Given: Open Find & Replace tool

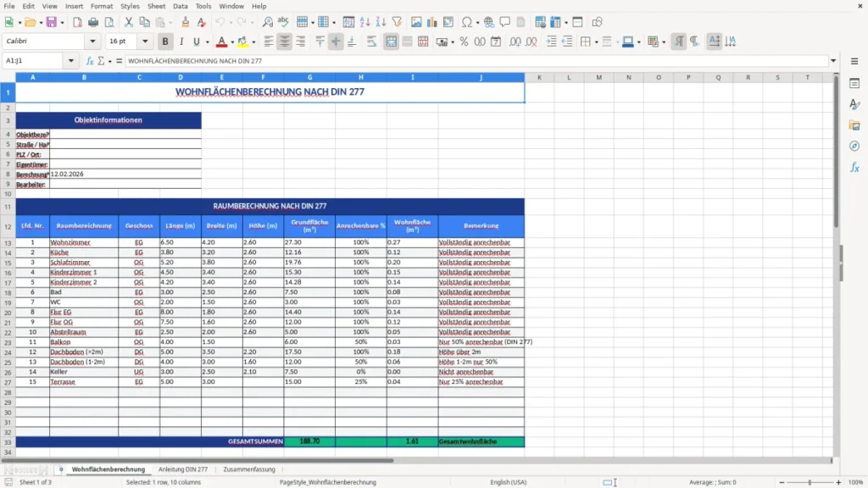Looking at the screenshot, I should (x=267, y=22).
